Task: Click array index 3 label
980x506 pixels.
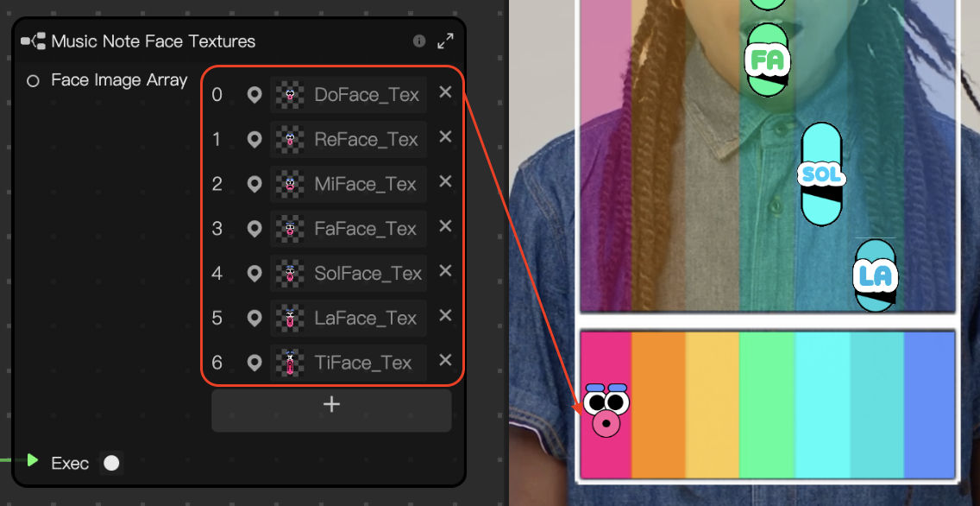Action: [217, 229]
